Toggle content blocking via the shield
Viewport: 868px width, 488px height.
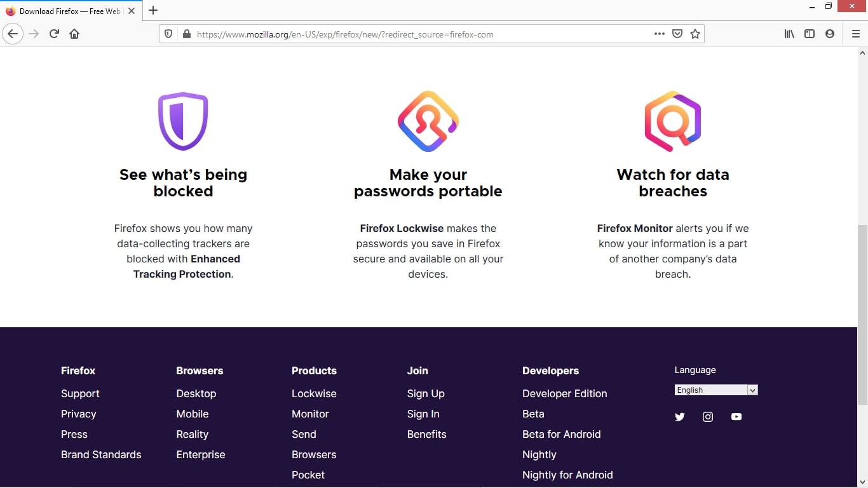click(168, 34)
